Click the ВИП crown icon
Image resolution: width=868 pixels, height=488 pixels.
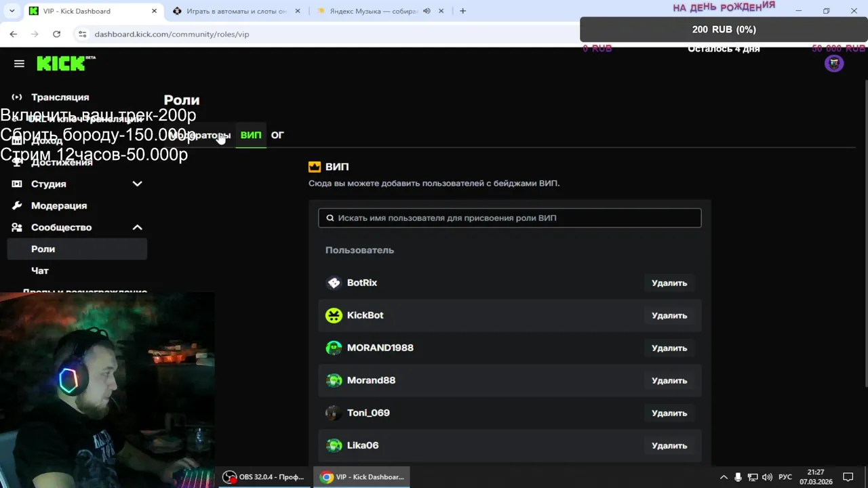click(315, 167)
